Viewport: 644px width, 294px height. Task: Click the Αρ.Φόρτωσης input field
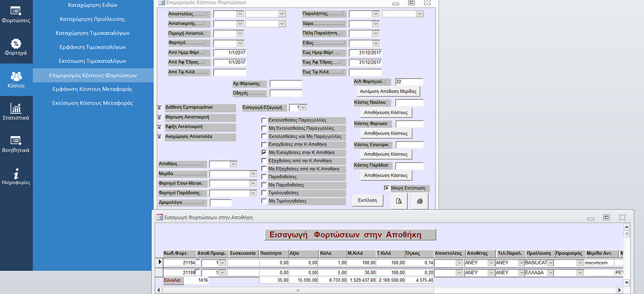pos(285,84)
